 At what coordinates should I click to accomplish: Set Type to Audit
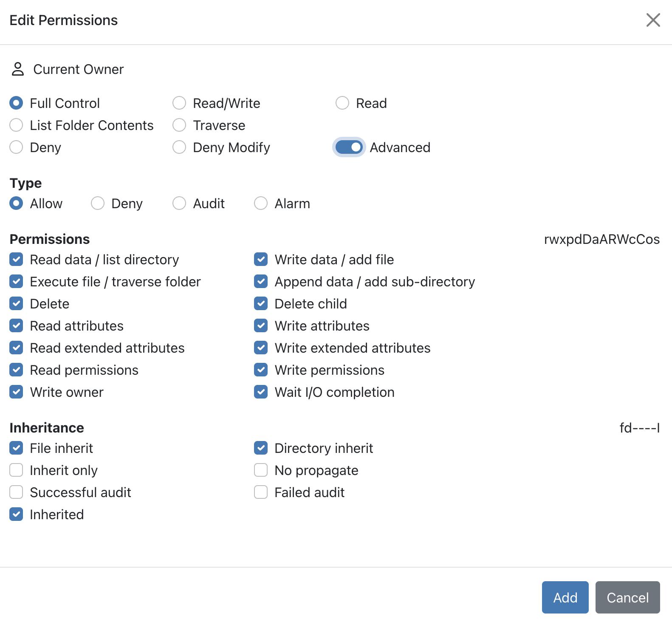click(179, 203)
